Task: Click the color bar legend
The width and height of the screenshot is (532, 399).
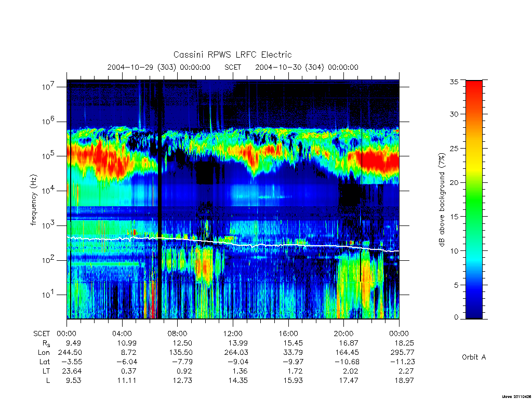Action: click(474, 199)
